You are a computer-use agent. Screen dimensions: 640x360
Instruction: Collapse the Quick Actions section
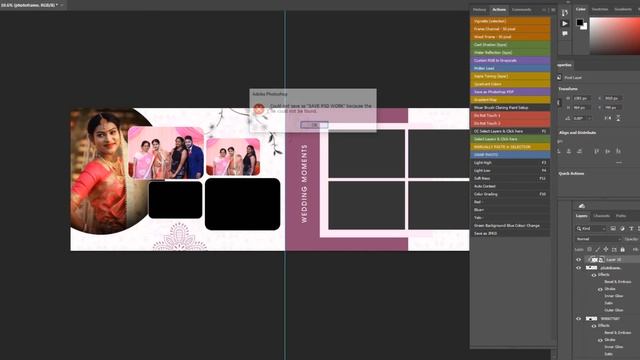click(x=571, y=173)
